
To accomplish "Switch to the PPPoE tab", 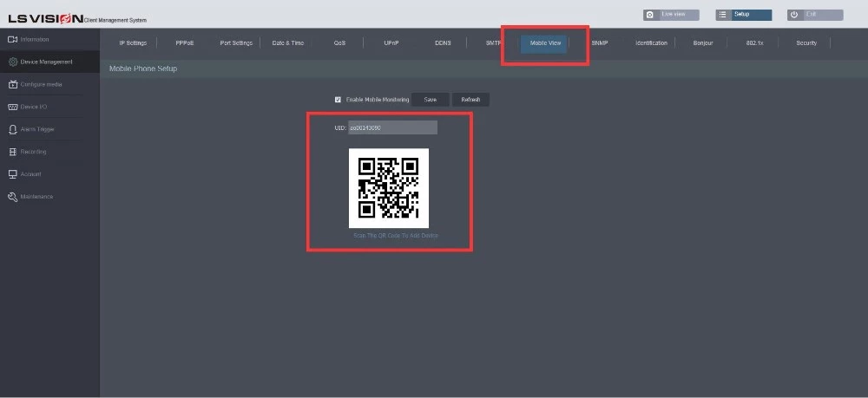I will coord(185,43).
